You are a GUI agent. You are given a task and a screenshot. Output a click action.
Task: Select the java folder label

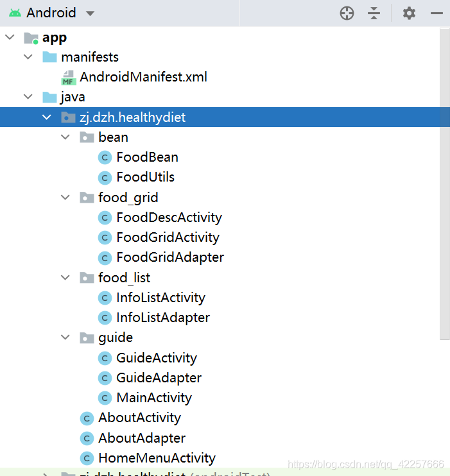pyautogui.click(x=73, y=98)
